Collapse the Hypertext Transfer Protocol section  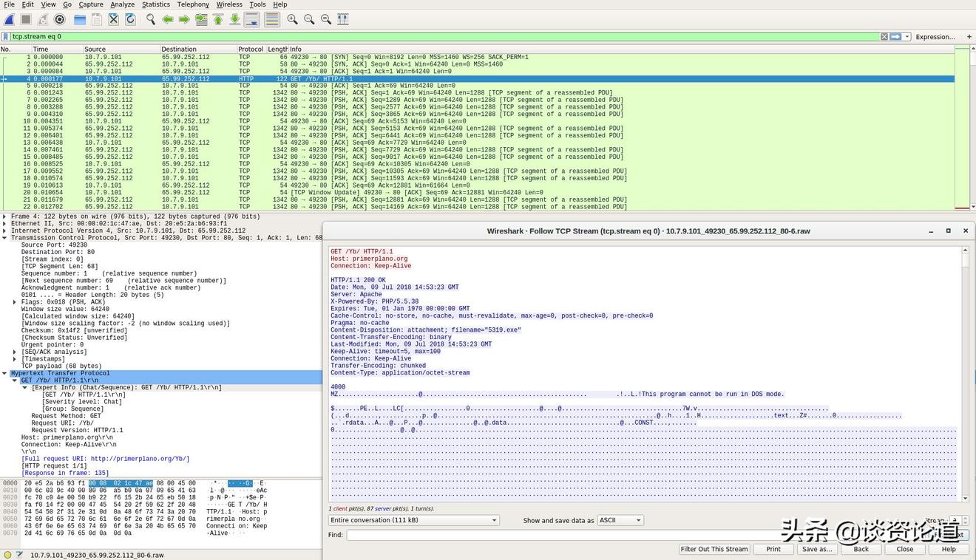pos(5,373)
